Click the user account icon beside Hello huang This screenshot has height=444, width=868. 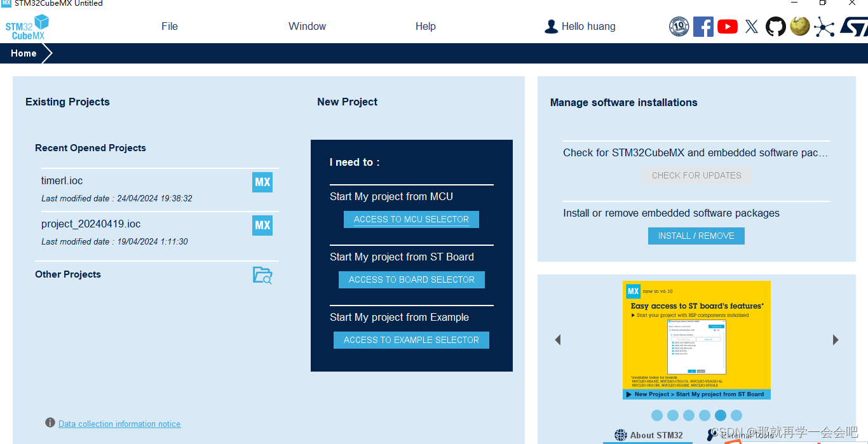click(551, 27)
